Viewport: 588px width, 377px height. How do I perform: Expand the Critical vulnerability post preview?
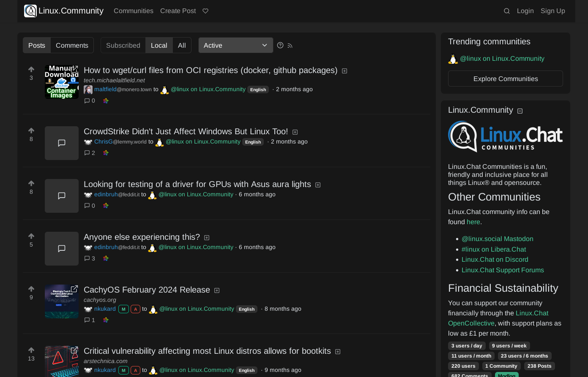coord(338,352)
